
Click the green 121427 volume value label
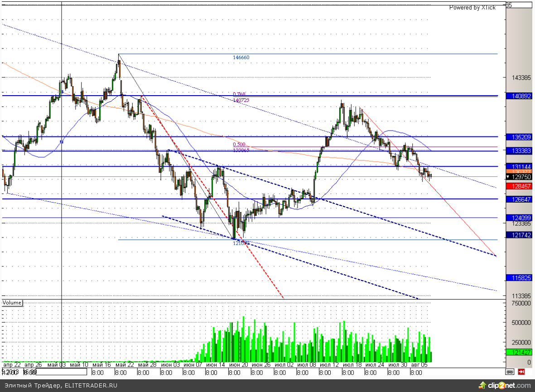coord(519,352)
